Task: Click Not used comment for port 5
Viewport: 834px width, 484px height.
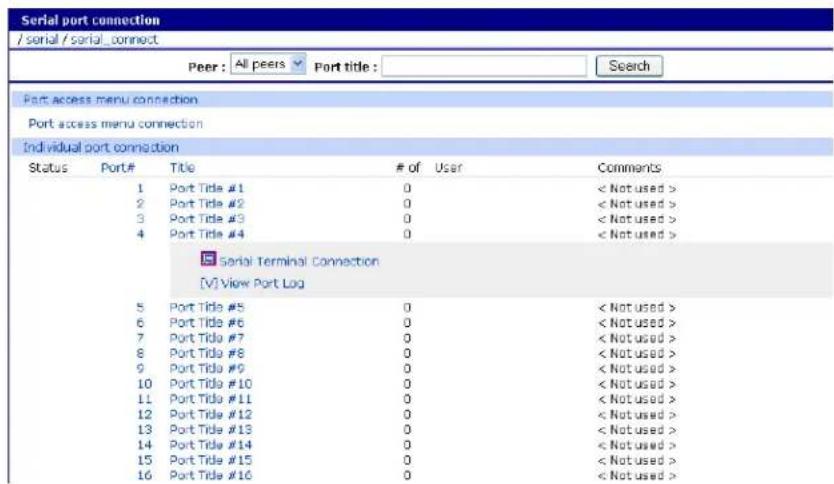Action: coord(637,307)
